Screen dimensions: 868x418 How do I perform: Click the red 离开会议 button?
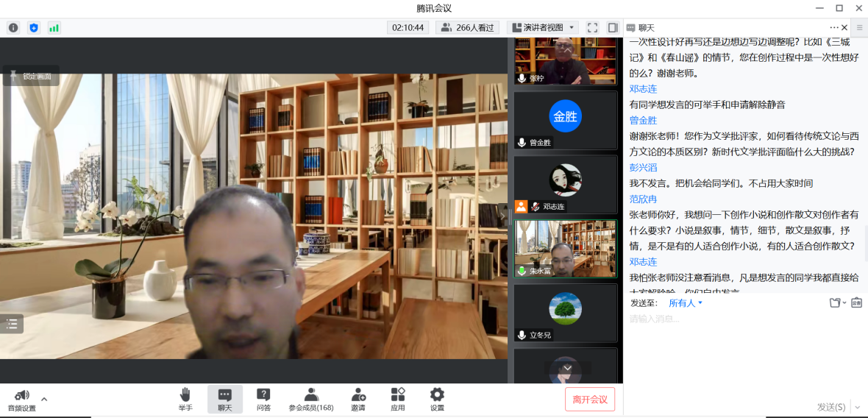(590, 400)
